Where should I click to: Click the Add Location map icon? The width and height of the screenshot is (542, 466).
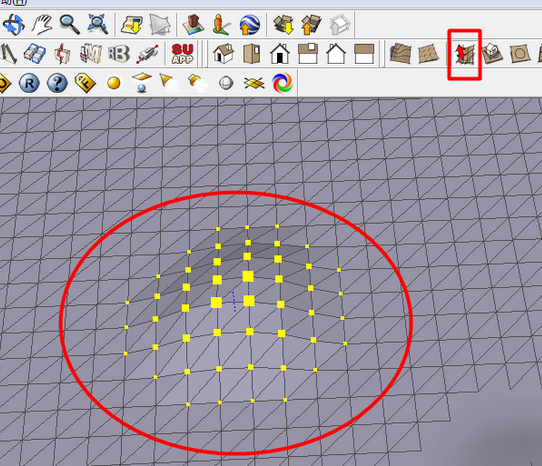click(x=132, y=25)
